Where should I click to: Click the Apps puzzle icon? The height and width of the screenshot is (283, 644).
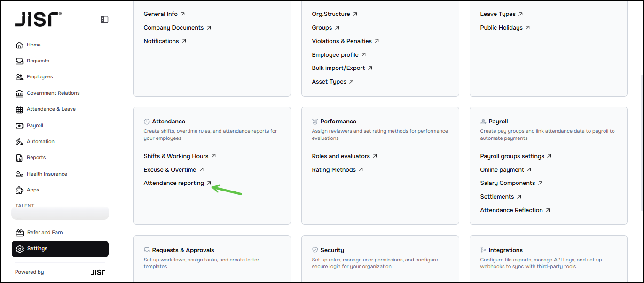19,190
